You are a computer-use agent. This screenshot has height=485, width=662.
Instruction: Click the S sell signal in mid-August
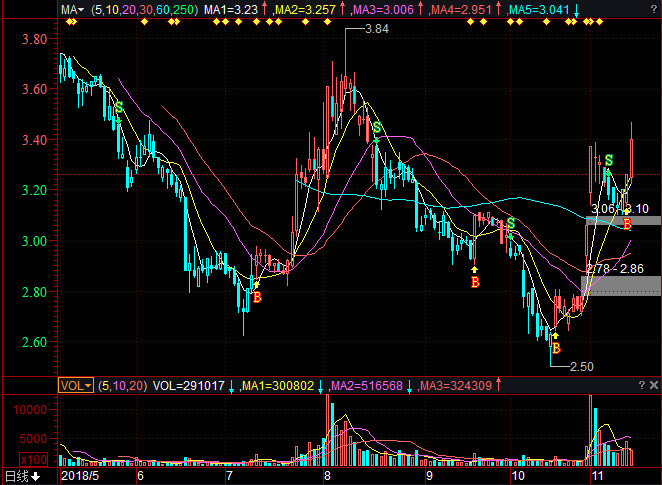(x=377, y=128)
